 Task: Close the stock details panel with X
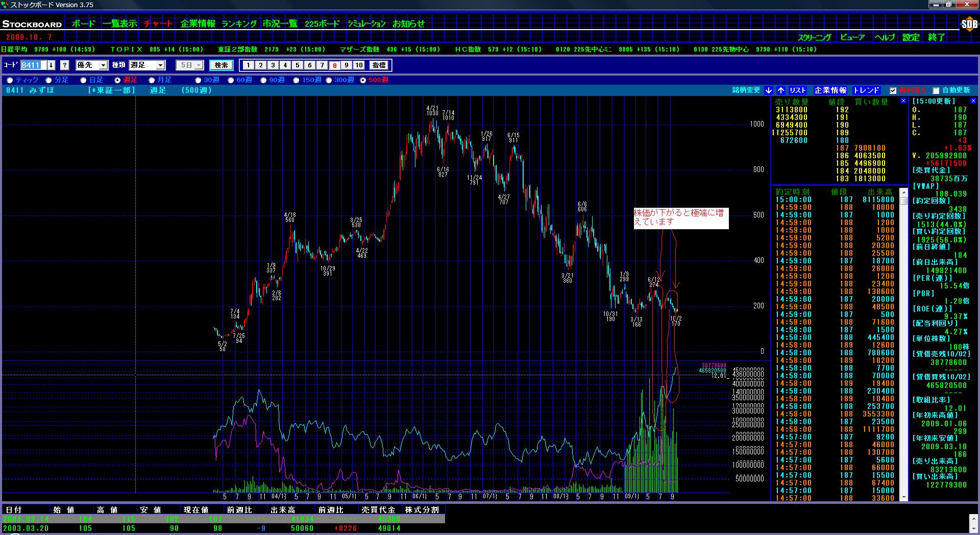[973, 101]
